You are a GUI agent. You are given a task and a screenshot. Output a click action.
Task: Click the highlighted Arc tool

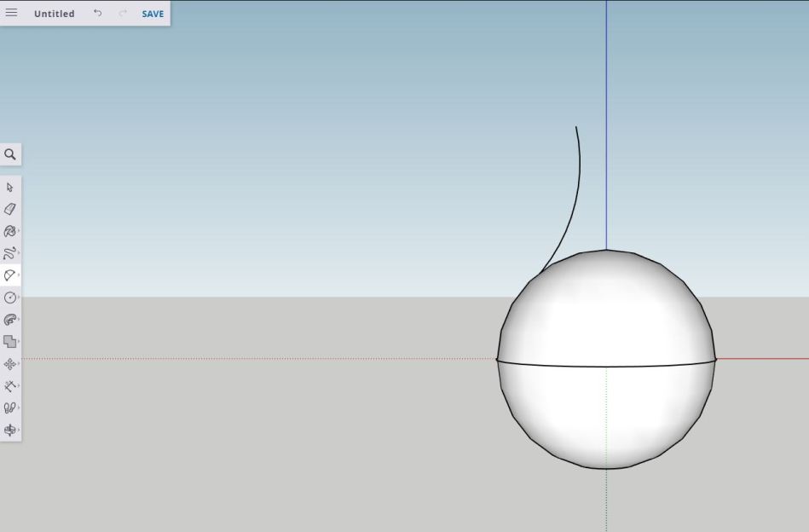[x=10, y=275]
